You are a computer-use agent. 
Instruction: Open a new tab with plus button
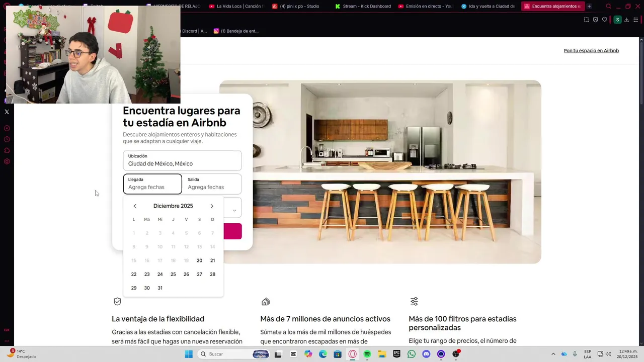point(589,7)
